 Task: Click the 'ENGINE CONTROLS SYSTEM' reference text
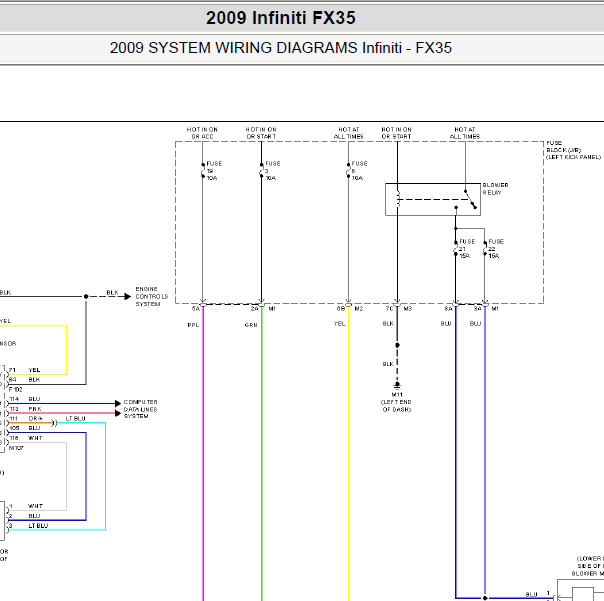tap(152, 296)
